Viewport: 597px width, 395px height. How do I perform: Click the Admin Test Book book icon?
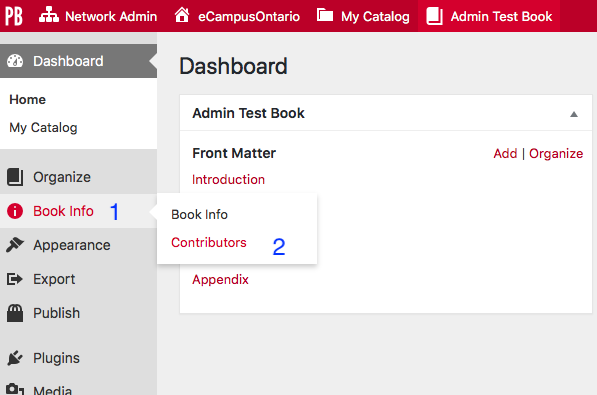tap(434, 16)
